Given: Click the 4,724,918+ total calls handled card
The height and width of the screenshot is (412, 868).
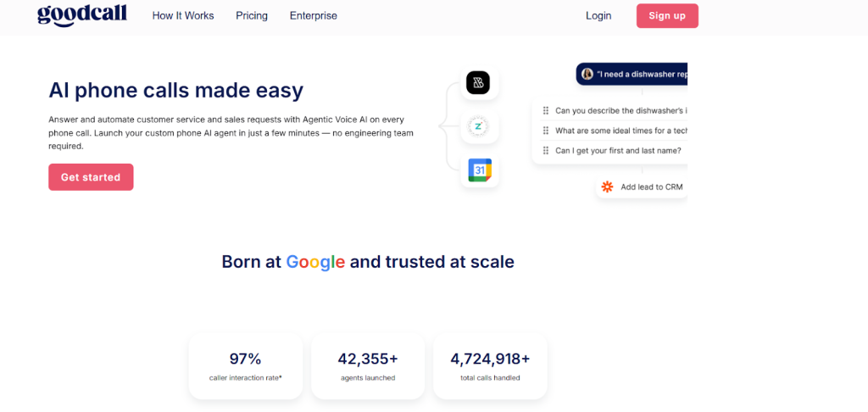Looking at the screenshot, I should tap(490, 365).
